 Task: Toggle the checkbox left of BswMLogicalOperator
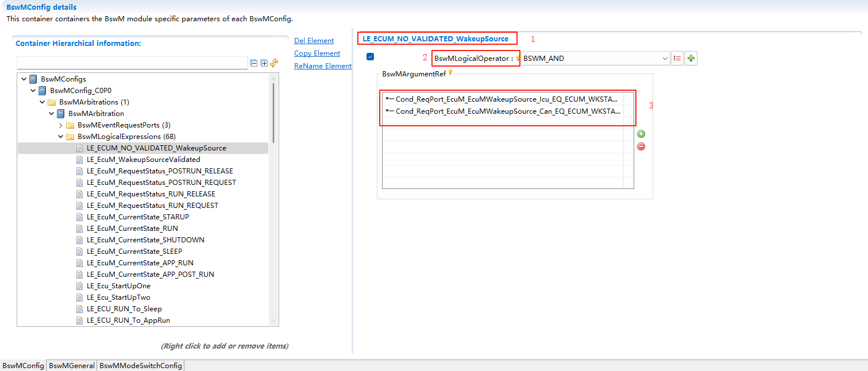click(x=370, y=56)
